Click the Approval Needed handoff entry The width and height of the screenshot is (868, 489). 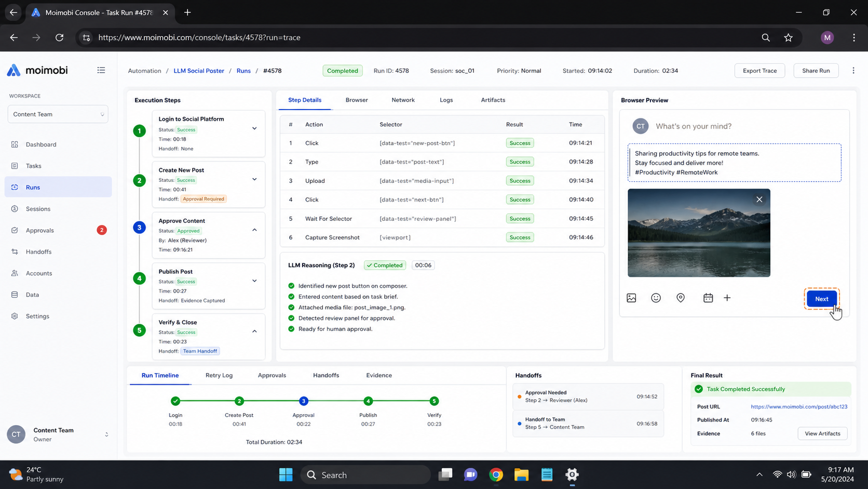click(588, 397)
